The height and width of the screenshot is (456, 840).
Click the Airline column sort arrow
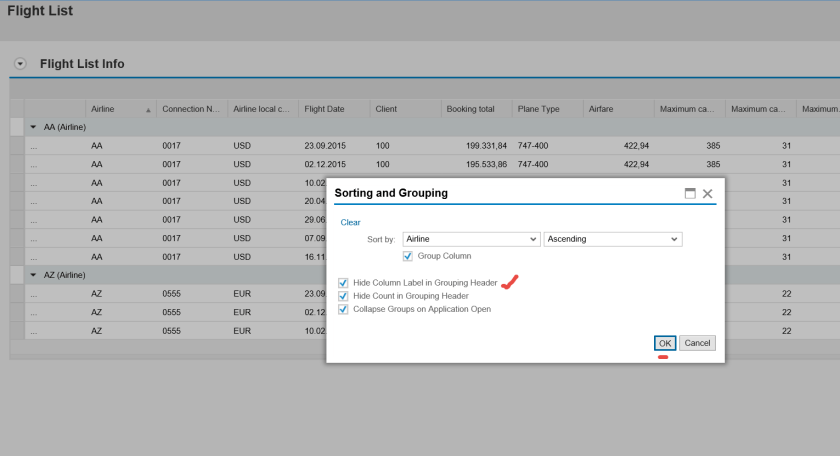(149, 109)
